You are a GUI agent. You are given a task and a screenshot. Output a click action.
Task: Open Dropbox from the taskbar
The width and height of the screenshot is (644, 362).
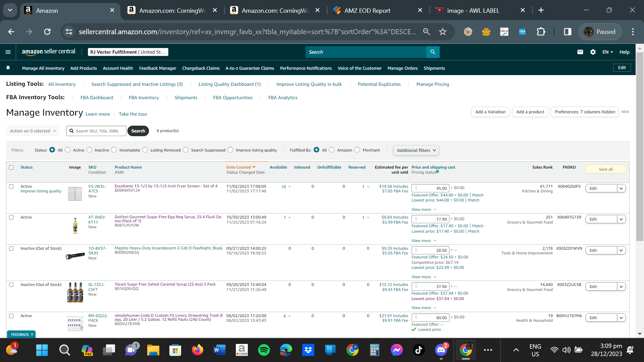pos(308,350)
